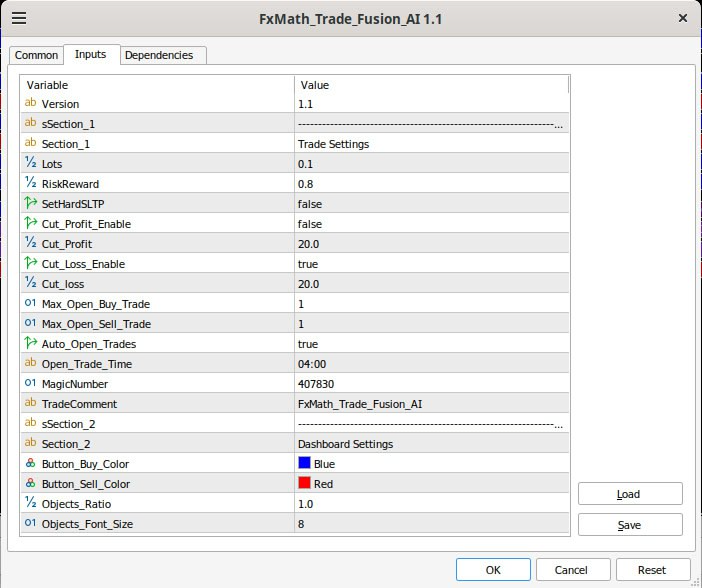The height and width of the screenshot is (588, 702).
Task: Open the Cut_Profit_Enable value dropdown
Action: pyautogui.click(x=430, y=224)
